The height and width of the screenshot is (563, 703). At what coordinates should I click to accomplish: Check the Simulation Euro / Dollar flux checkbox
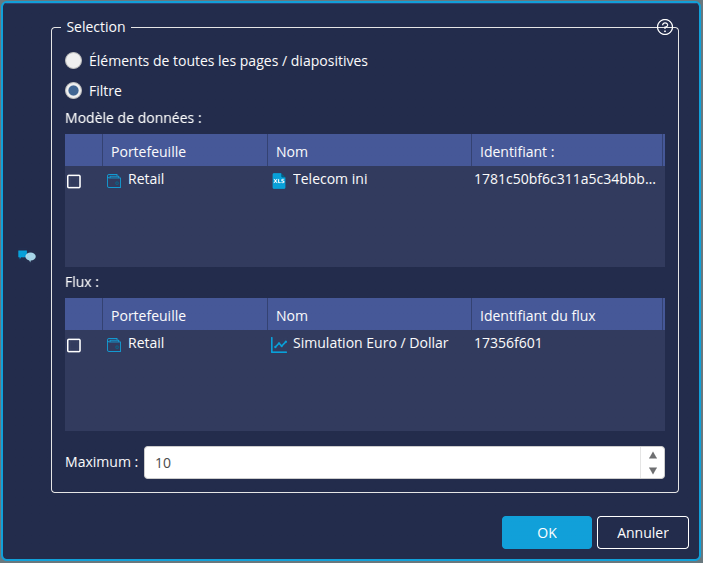pyautogui.click(x=74, y=345)
